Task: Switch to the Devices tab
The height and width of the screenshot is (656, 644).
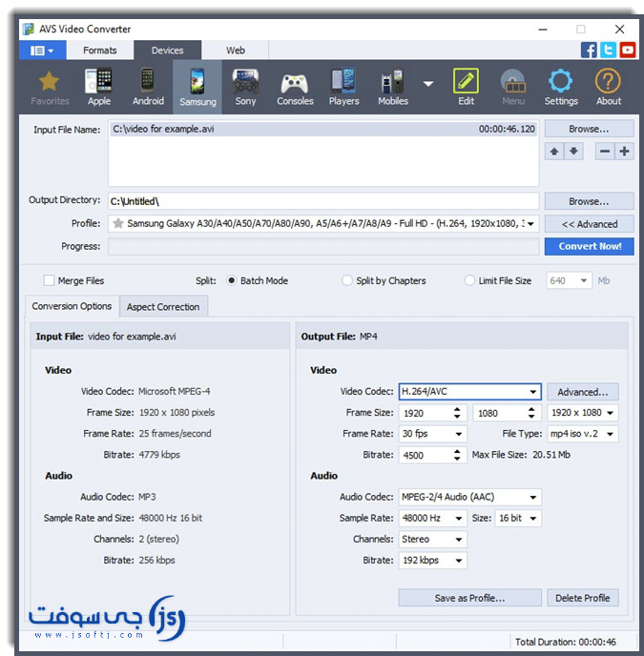Action: [x=168, y=51]
